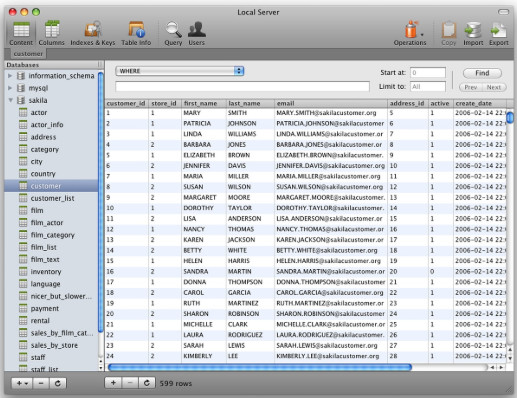The width and height of the screenshot is (517, 398).
Task: Click the horizontal scrollbar under the table
Action: point(260,367)
